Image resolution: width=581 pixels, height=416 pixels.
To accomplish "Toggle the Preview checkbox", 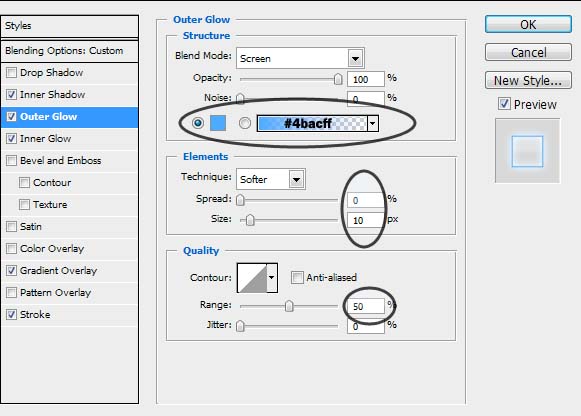I will (504, 104).
